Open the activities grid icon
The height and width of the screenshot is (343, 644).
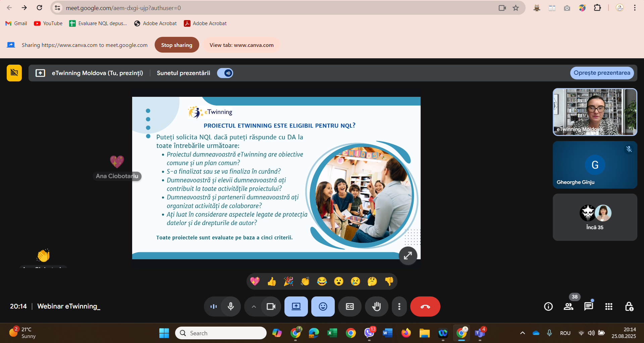(609, 306)
